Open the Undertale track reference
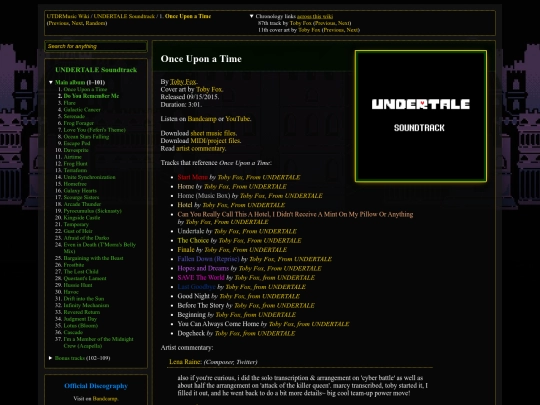 (190, 231)
